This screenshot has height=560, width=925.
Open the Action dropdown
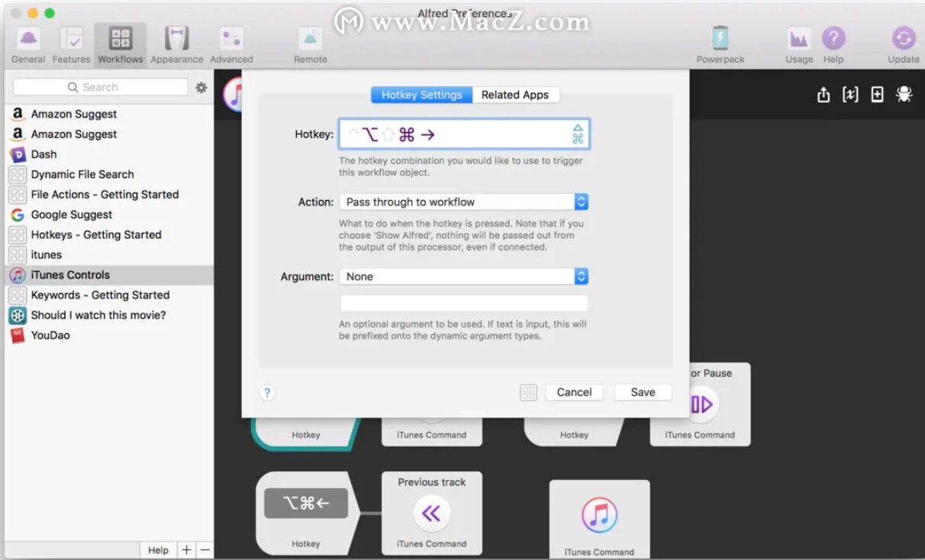coord(464,201)
